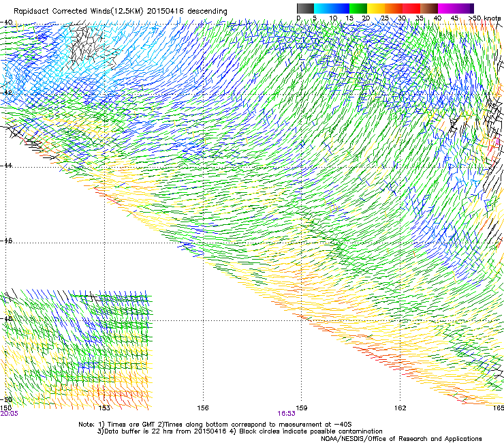This screenshot has width=504, height=443.
Task: Click the '-40' latitude label
Action: pyautogui.click(x=6, y=22)
